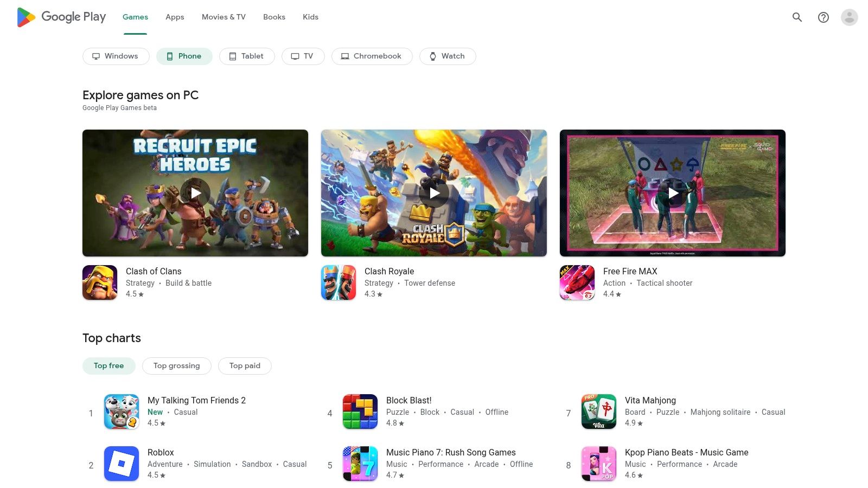Open the Clash of Clans title link
Image resolution: width=868 pixels, height=488 pixels.
point(154,271)
